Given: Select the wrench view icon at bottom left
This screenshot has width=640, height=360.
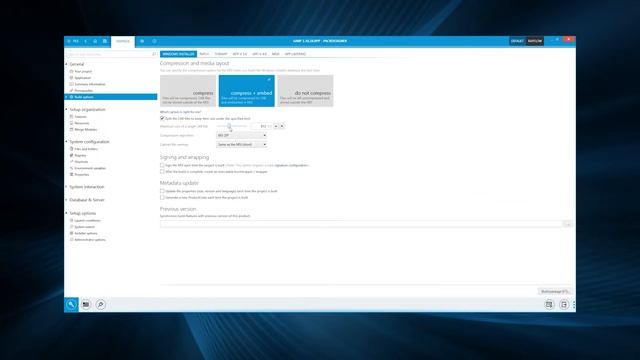Looking at the screenshot, I should click(x=71, y=304).
